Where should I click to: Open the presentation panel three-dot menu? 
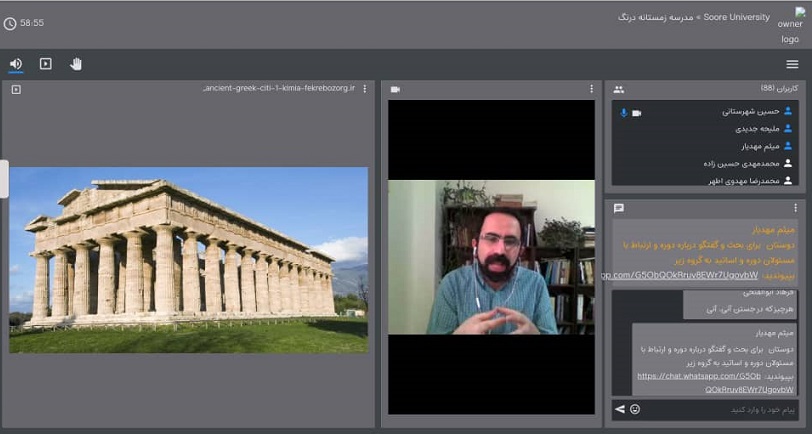coord(365,89)
